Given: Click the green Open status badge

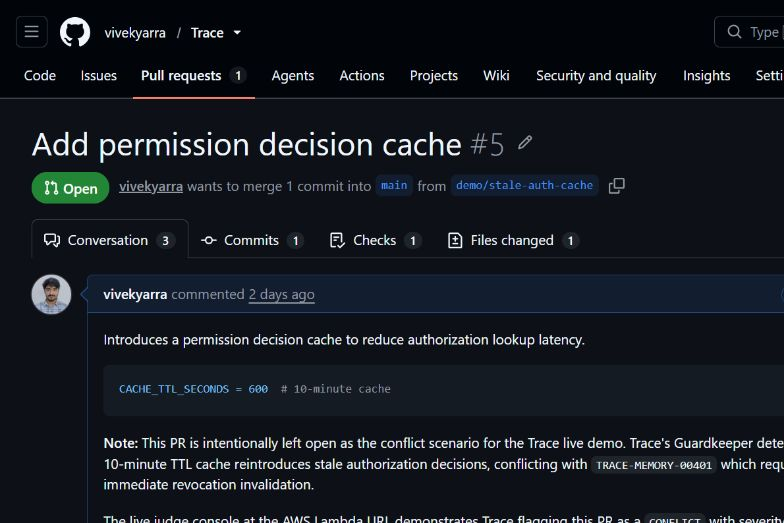Looking at the screenshot, I should click(70, 188).
